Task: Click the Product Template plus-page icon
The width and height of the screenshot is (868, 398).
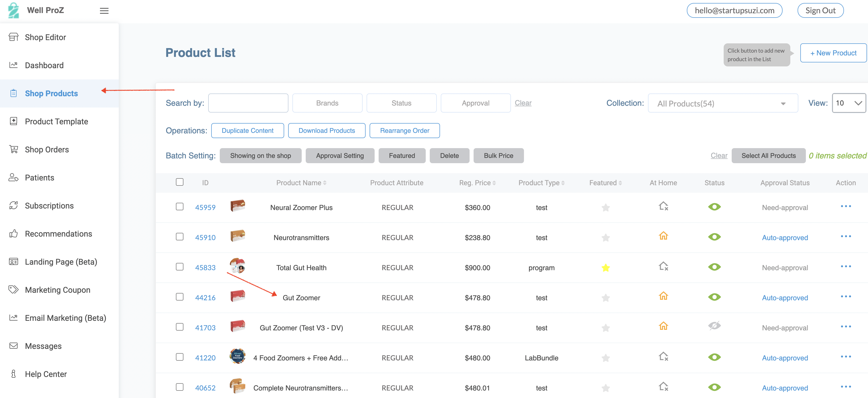Action: [14, 121]
